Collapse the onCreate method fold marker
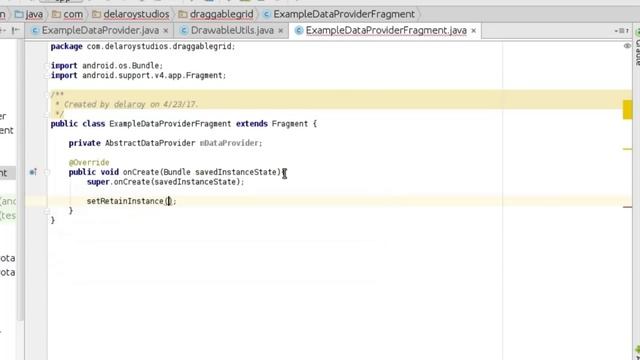The height and width of the screenshot is (360, 640). click(47, 172)
